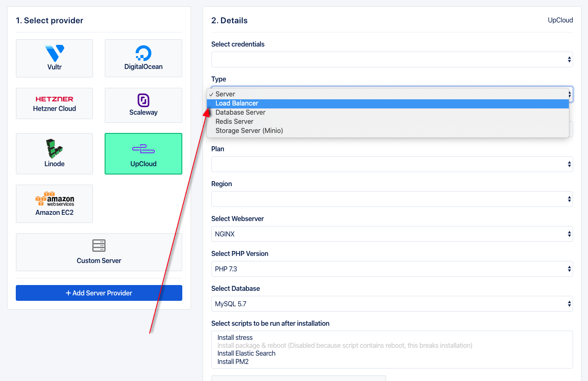Pick the Hetzner Cloud provider card

(54, 103)
